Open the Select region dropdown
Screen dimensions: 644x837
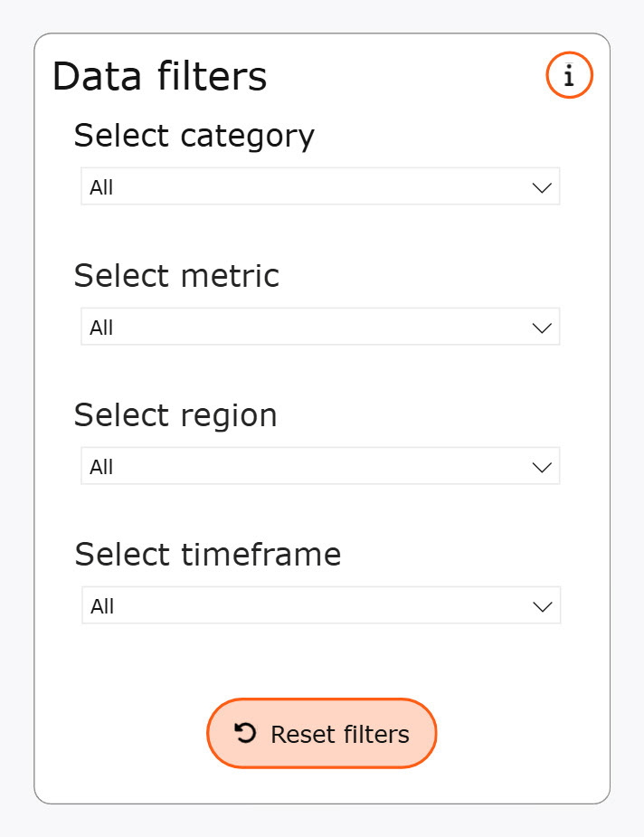tap(321, 466)
